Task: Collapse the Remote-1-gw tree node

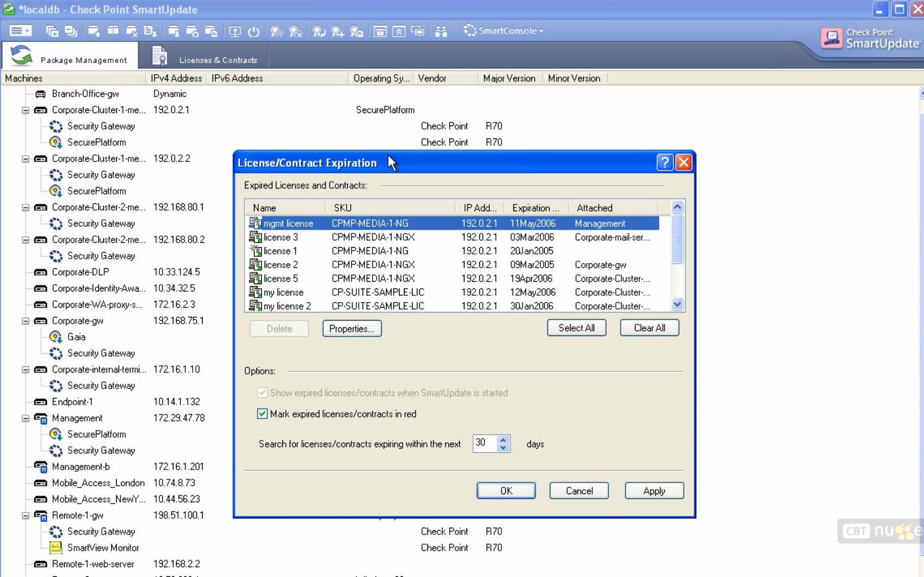Action: [x=25, y=515]
